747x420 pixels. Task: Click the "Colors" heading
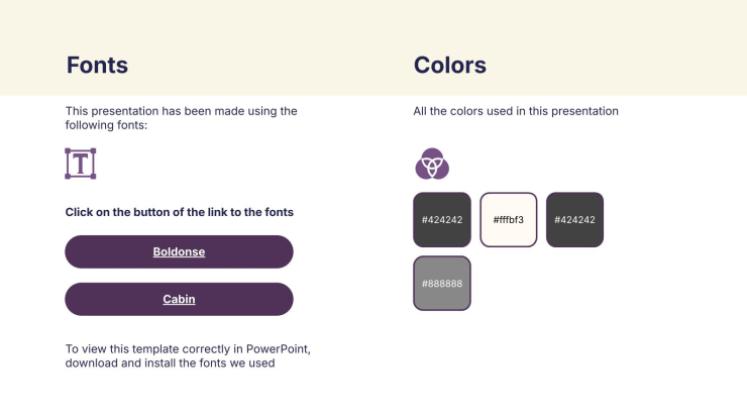coord(450,66)
